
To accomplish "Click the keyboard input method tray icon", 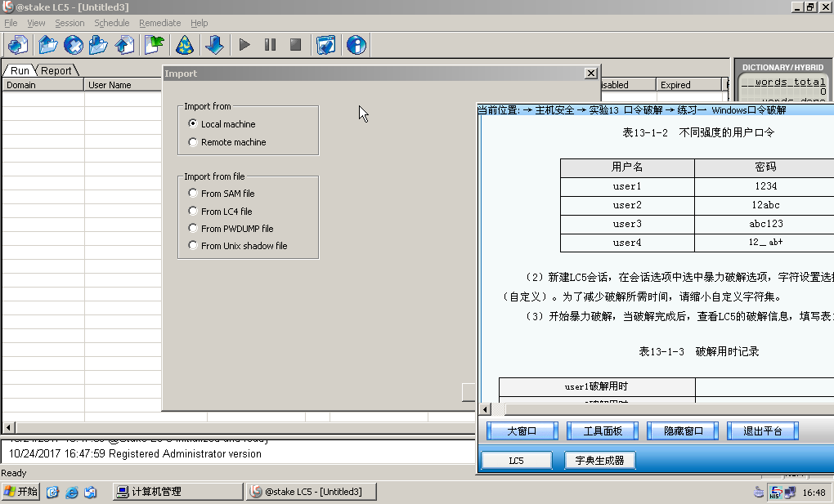I will 759,493.
